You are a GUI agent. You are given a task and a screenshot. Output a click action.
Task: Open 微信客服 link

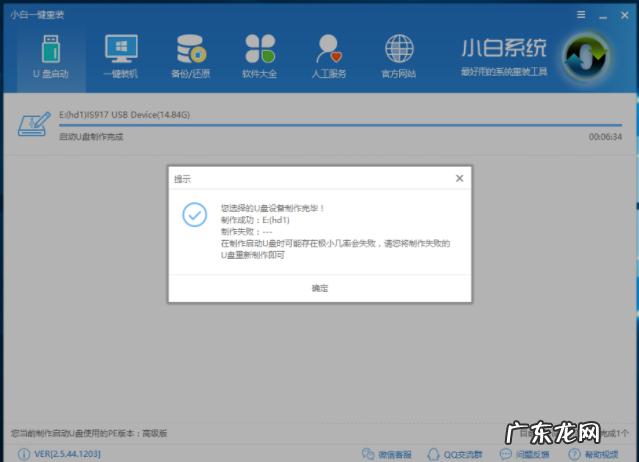click(x=387, y=454)
